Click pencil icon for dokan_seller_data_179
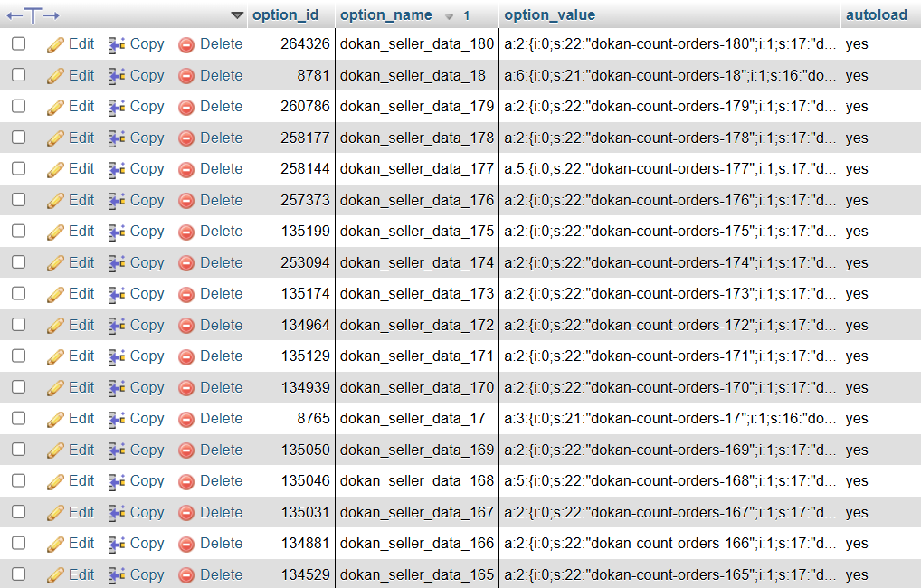Image resolution: width=921 pixels, height=588 pixels. pyautogui.click(x=55, y=107)
